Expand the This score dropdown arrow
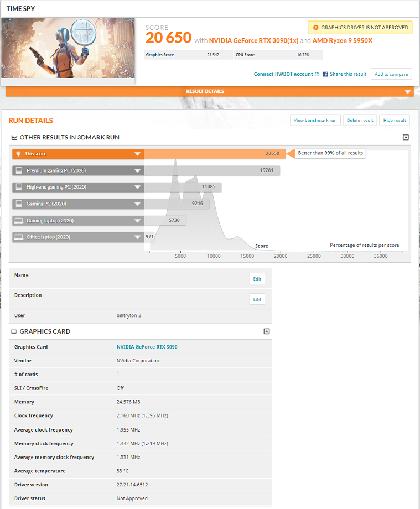This screenshot has height=509, width=420. pos(137,154)
